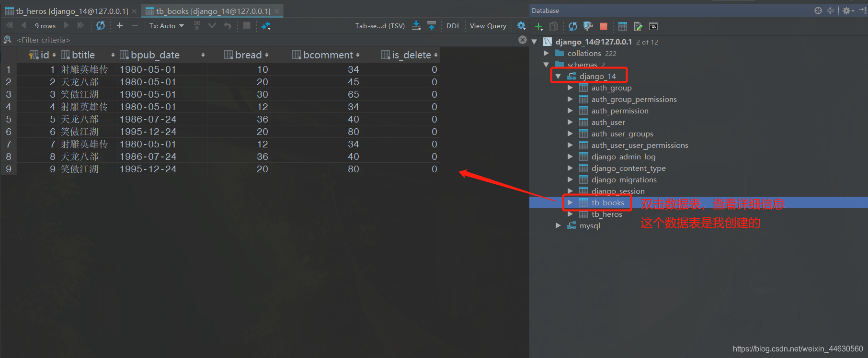
Task: Select the bcomment value 65
Action: (x=317, y=94)
